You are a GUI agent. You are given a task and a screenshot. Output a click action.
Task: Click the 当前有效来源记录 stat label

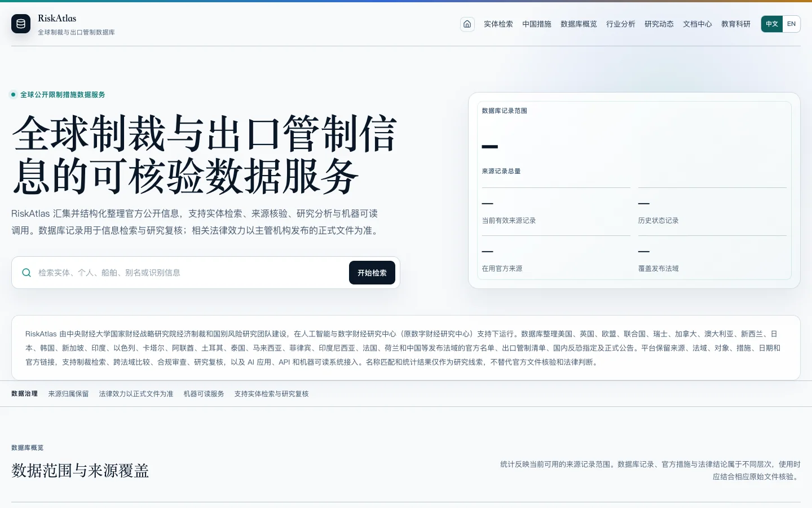point(509,221)
